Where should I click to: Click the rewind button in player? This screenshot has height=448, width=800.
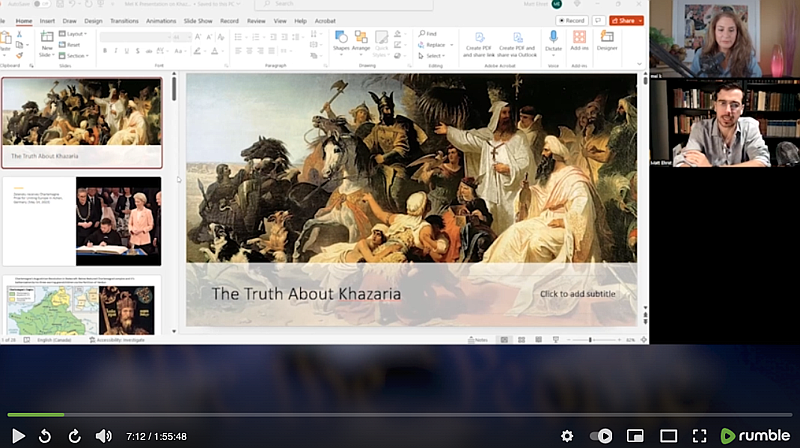tap(45, 436)
